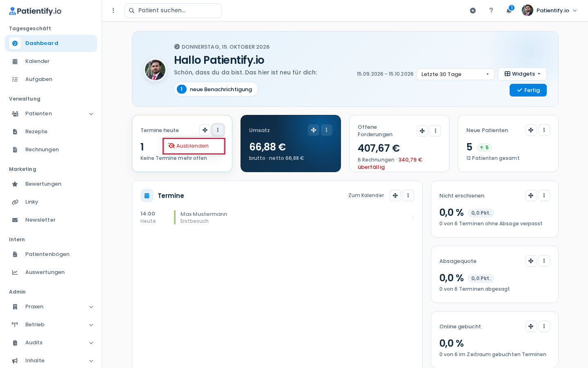
Task: Open Linky in sidebar
Action: [51, 202]
